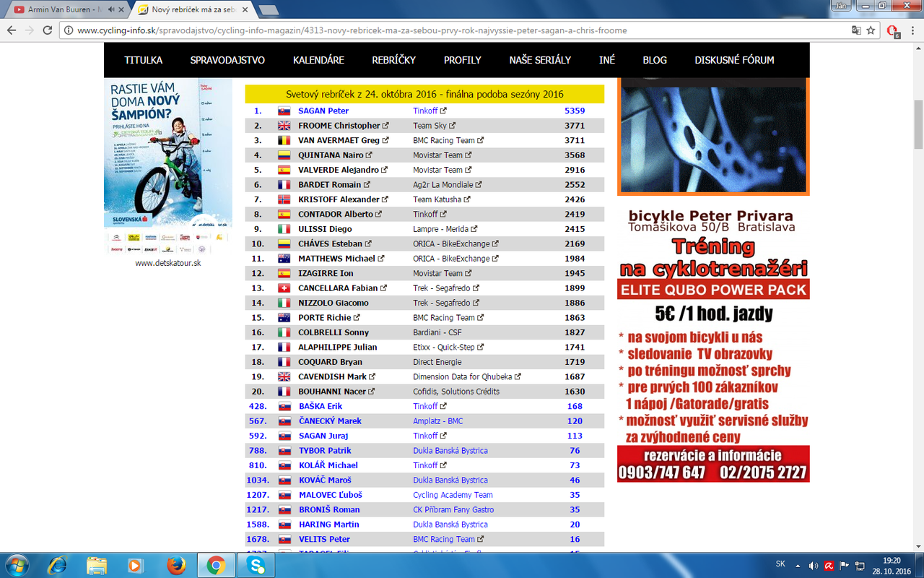Viewport: 924px width, 578px height.
Task: Mute the Armin Van Buuren tab audio
Action: [111, 9]
